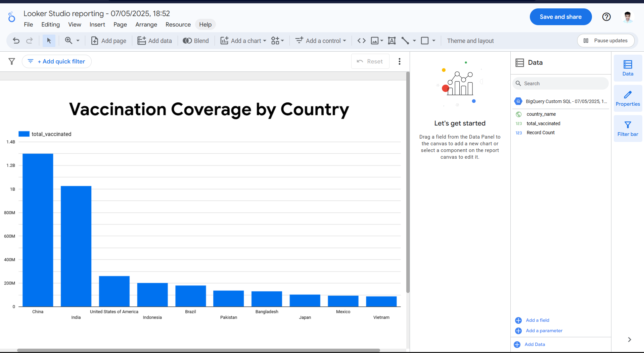Activate the selection mode pointer tool
This screenshot has height=353, width=644.
point(49,41)
